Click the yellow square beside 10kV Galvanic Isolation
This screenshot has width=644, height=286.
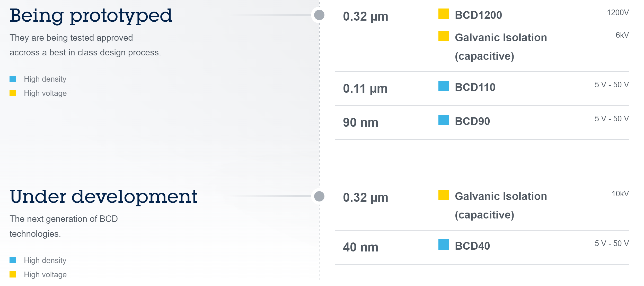coord(443,195)
